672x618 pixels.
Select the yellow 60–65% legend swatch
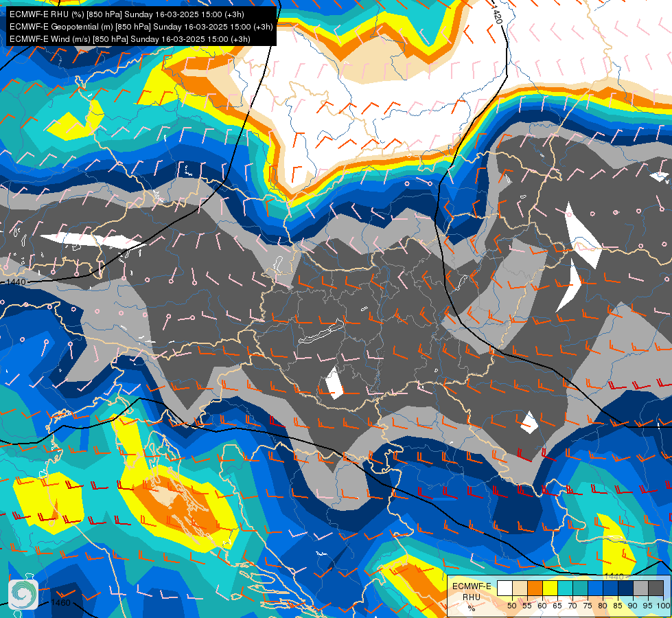click(x=551, y=588)
